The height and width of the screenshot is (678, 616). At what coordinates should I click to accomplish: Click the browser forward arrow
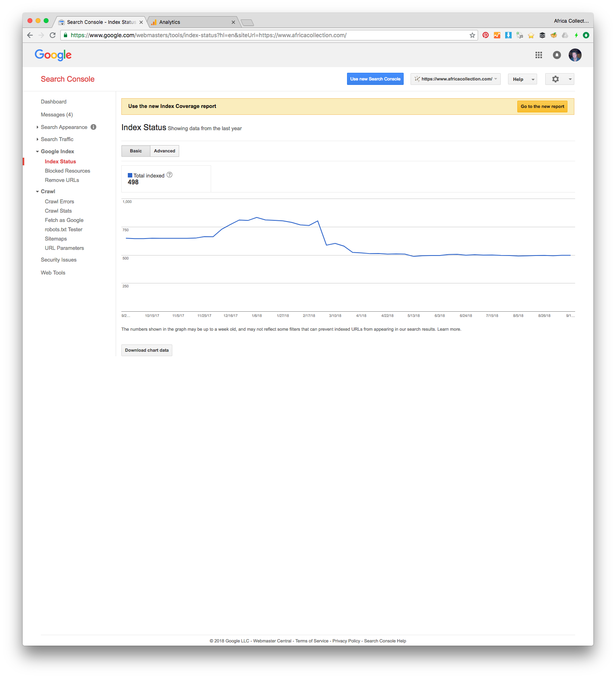[x=41, y=35]
